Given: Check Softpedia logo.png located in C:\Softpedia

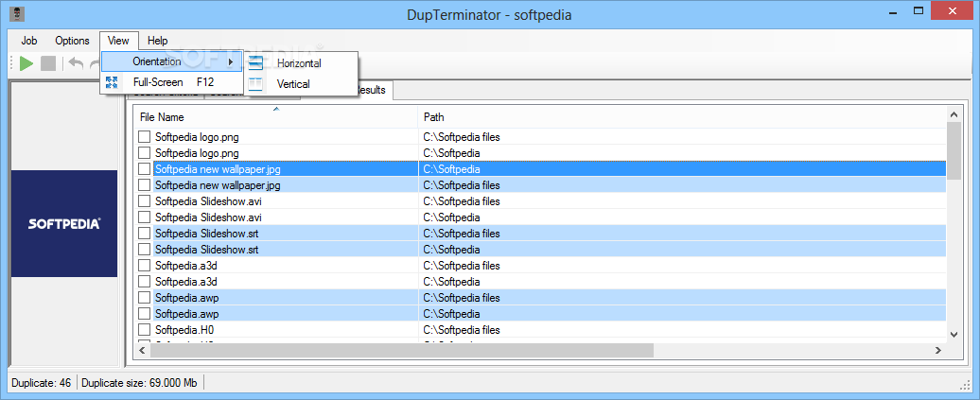Looking at the screenshot, I should click(145, 152).
